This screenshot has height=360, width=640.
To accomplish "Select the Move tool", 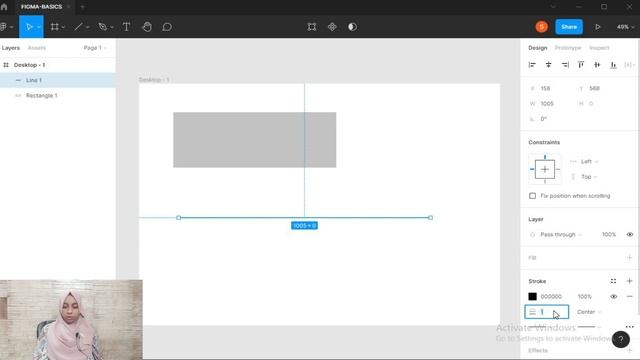I will coord(29,27).
